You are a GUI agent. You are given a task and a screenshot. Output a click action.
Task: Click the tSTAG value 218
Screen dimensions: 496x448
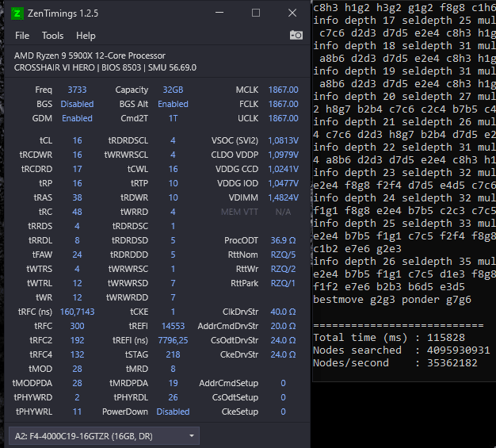[173, 354]
